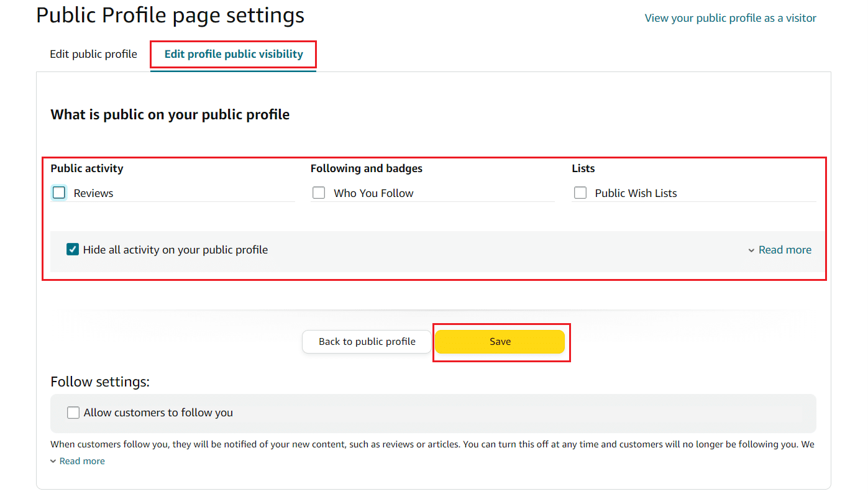This screenshot has height=494, width=868.
Task: Expand Read more beside Hide all activity
Action: pyautogui.click(x=785, y=250)
